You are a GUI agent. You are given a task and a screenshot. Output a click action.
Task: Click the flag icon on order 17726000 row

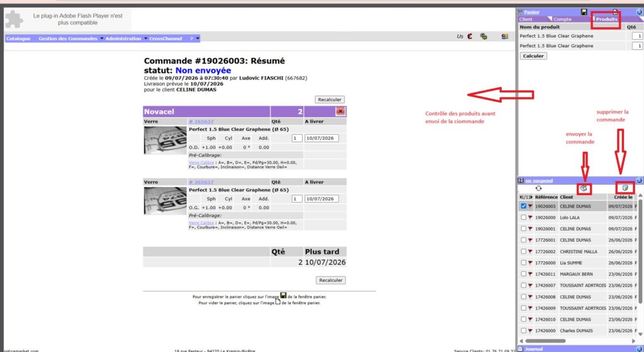[x=530, y=263]
